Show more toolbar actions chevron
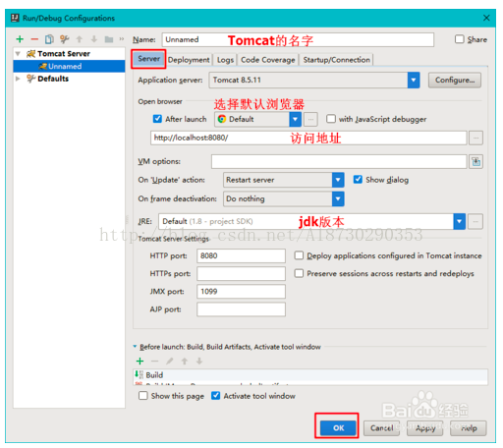Screen dimensions: 503x448 122,39
